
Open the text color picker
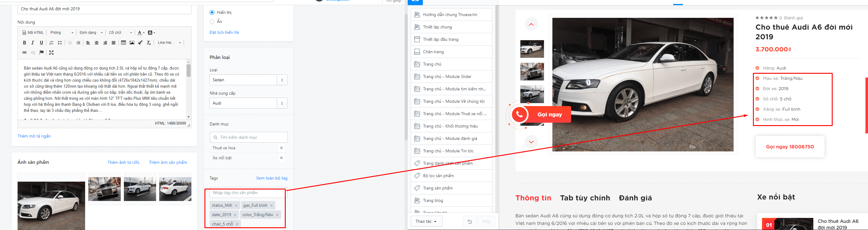click(x=141, y=33)
